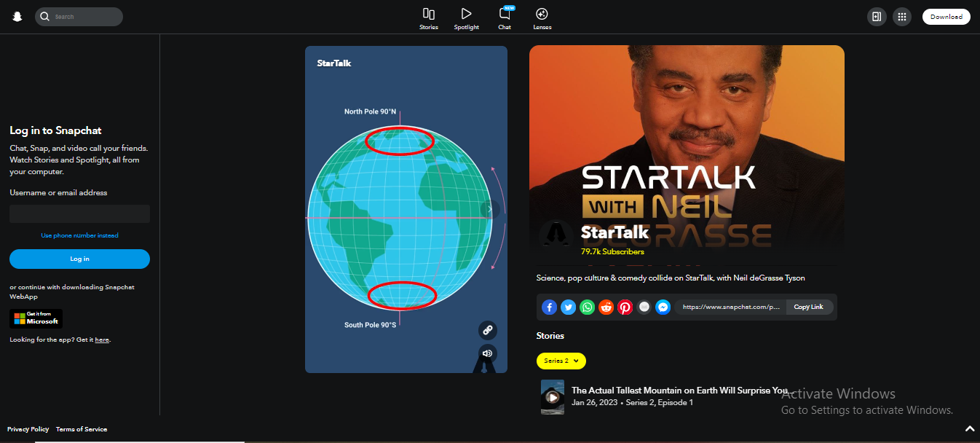Share to Facebook
The image size is (980, 443).
[x=550, y=307]
